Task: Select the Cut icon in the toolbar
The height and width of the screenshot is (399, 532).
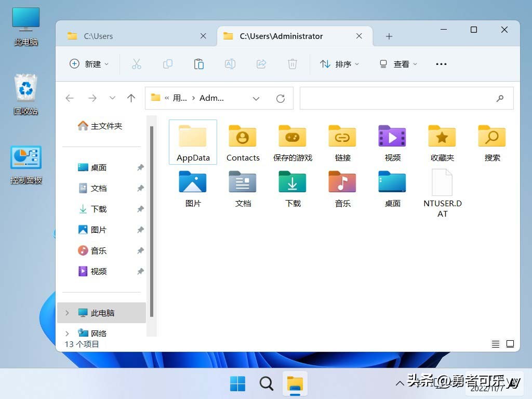Action: pos(137,63)
